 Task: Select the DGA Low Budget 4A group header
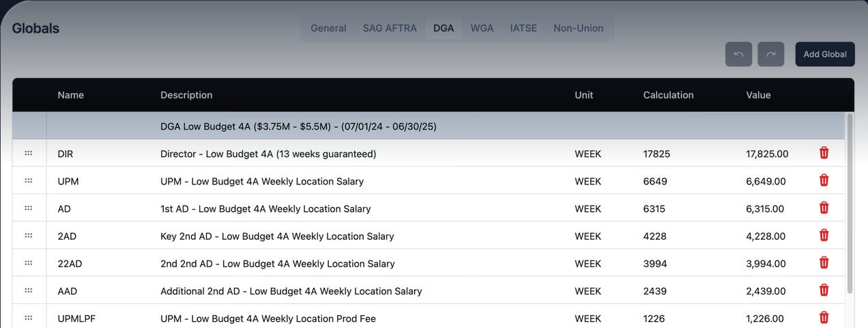[x=429, y=126]
